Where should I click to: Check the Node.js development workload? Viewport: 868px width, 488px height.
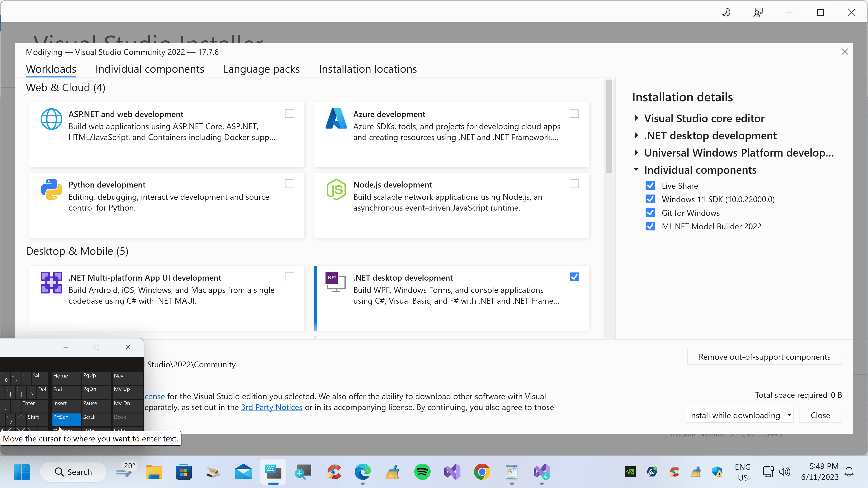point(574,184)
